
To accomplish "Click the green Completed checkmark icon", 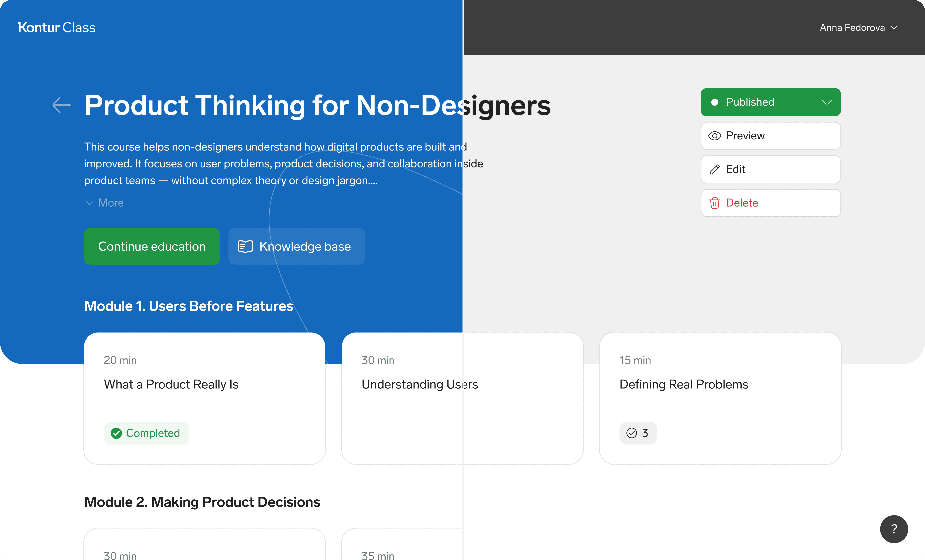I will tap(116, 433).
